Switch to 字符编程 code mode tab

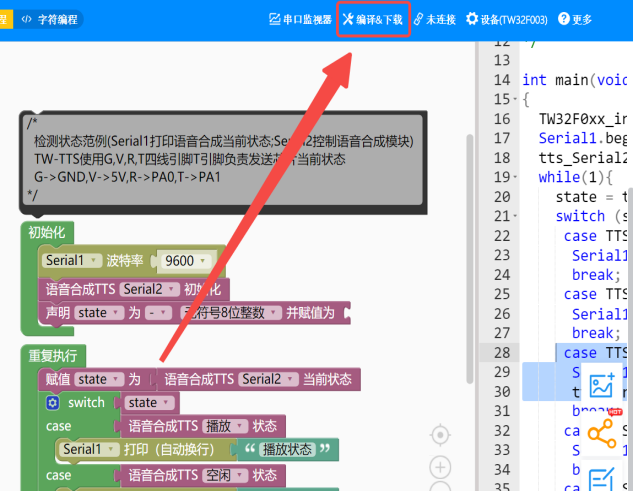49,19
